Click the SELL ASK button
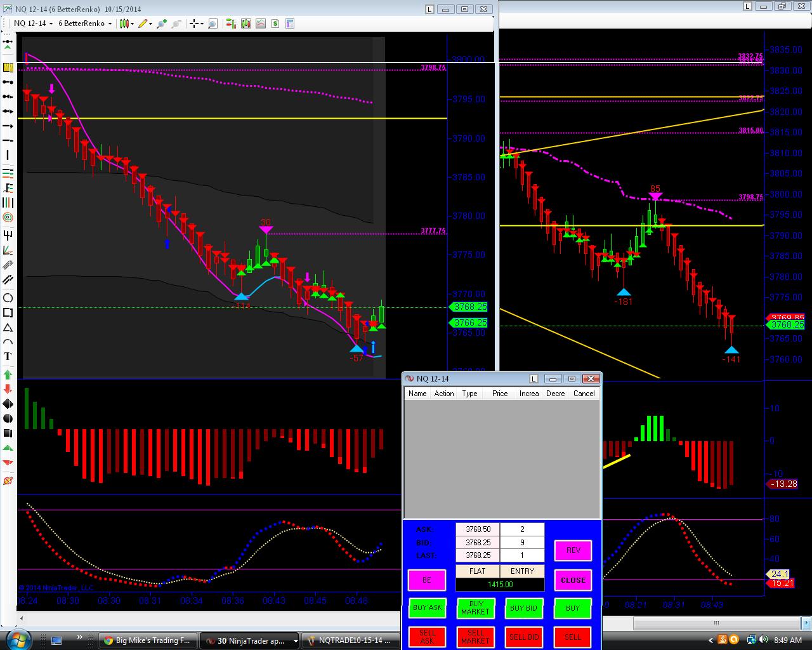812x650 pixels. pyautogui.click(x=427, y=637)
